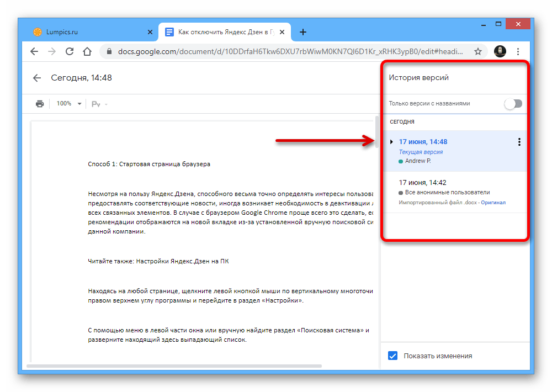Image resolution: width=552 pixels, height=392 pixels.
Task: Exit version history with back arrow
Action: pos(37,78)
